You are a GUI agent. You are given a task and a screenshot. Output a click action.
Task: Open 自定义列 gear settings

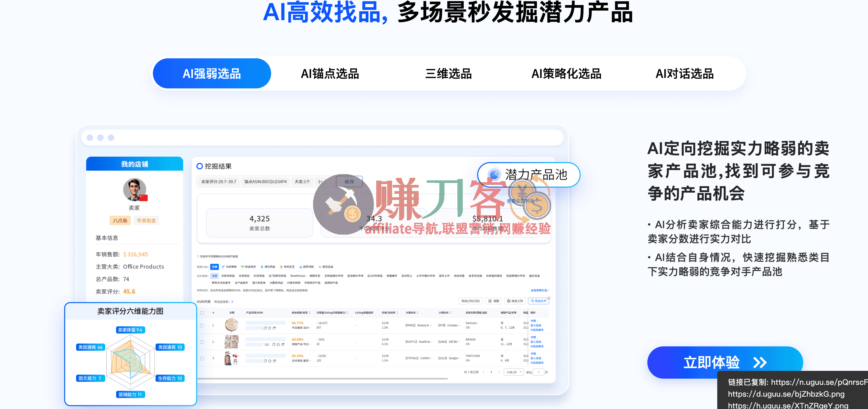pyautogui.click(x=515, y=301)
